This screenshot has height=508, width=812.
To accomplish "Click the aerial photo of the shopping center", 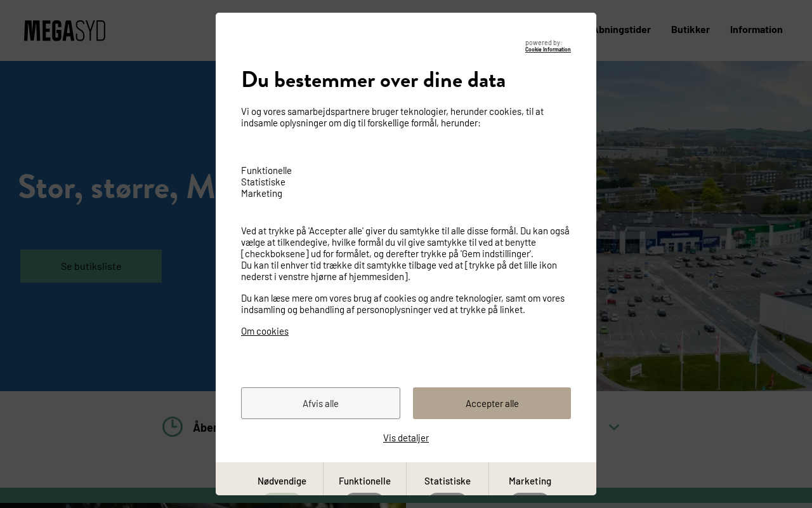I will pyautogui.click(x=704, y=226).
